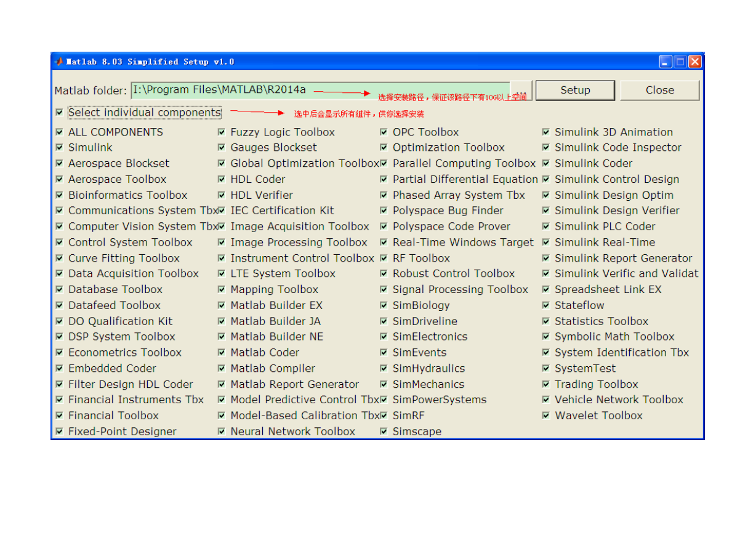Toggle Phased Array System Tbx
This screenshot has width=756, height=535.
click(384, 195)
